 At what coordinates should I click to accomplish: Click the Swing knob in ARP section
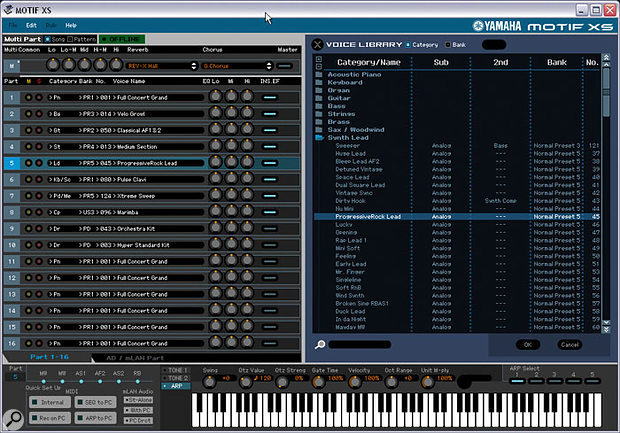click(209, 382)
